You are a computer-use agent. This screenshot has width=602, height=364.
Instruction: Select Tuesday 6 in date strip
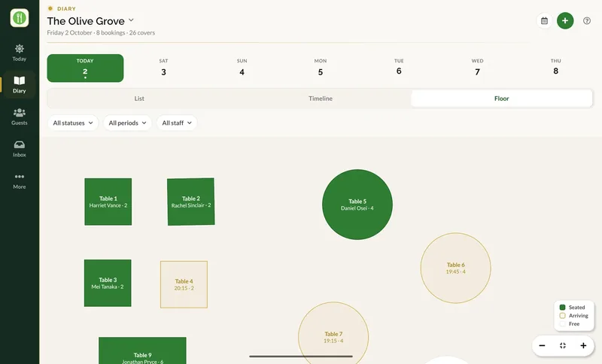pyautogui.click(x=399, y=68)
